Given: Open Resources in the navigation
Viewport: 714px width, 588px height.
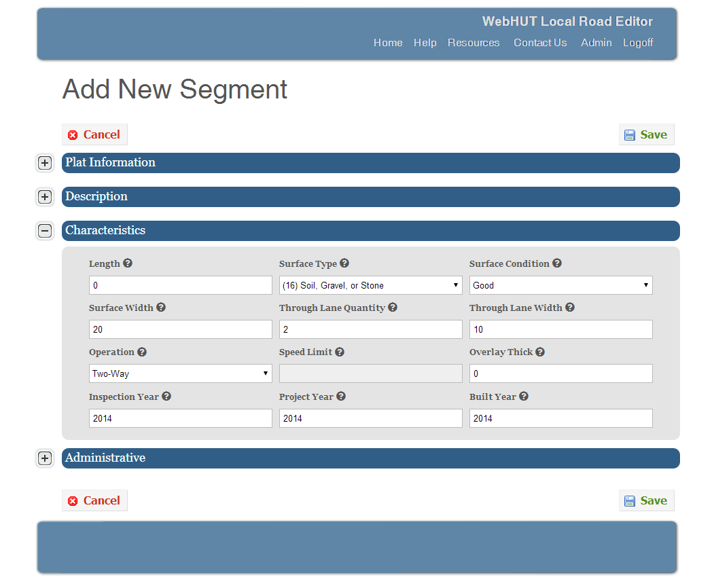Looking at the screenshot, I should tap(474, 42).
